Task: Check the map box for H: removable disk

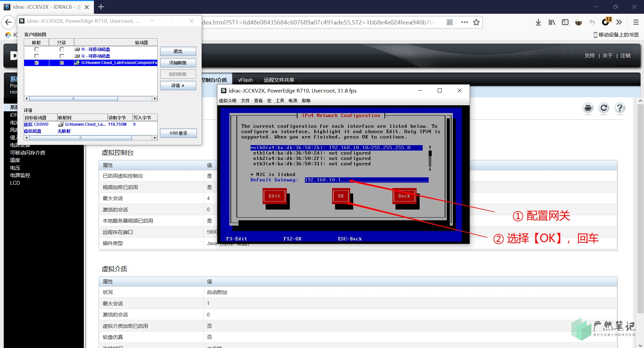Action: [x=37, y=49]
